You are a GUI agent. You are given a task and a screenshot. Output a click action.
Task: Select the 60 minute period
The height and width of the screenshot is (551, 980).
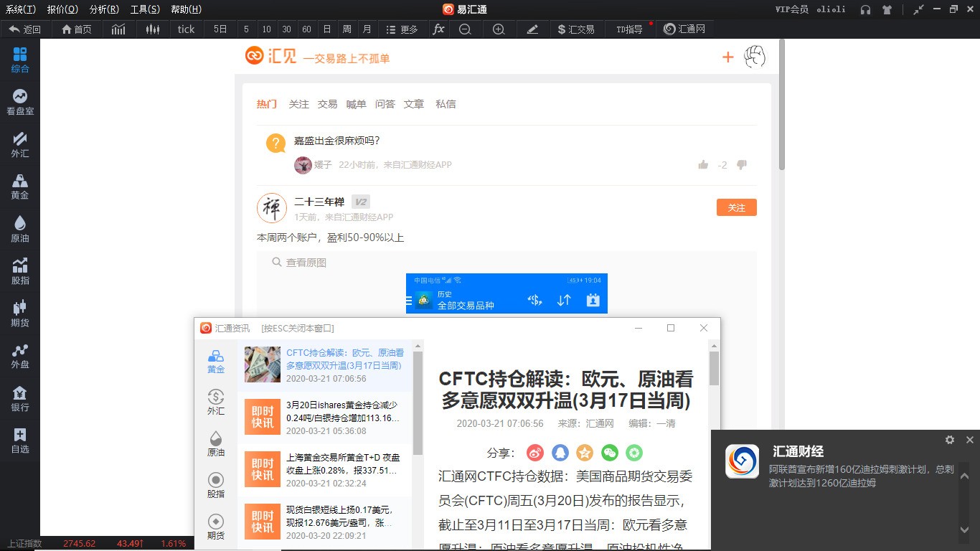(306, 29)
